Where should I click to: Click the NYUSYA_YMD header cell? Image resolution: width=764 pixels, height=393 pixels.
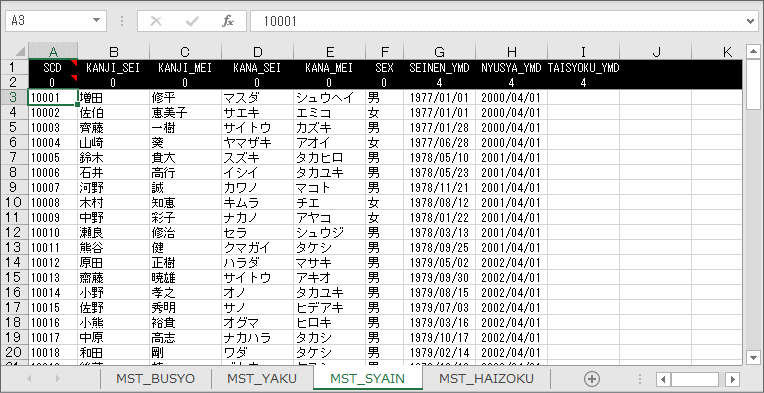point(512,68)
